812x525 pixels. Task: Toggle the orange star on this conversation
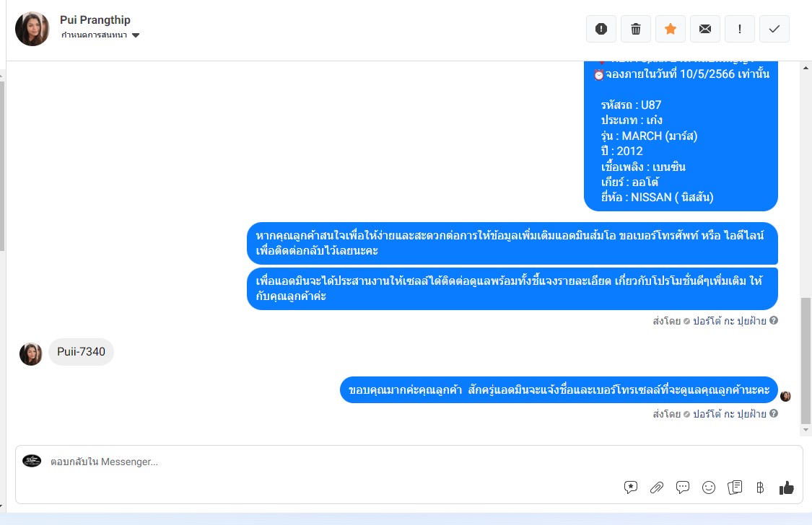click(670, 29)
